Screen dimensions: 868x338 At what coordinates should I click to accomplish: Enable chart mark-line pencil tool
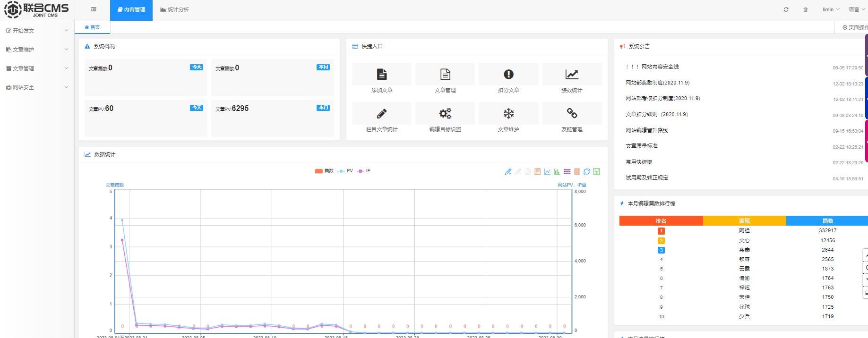pos(508,172)
